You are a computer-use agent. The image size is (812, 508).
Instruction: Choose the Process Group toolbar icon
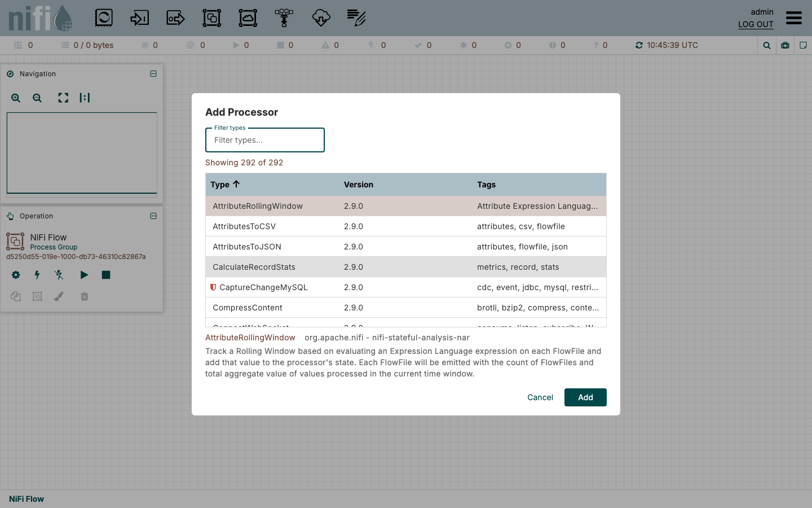pyautogui.click(x=212, y=18)
